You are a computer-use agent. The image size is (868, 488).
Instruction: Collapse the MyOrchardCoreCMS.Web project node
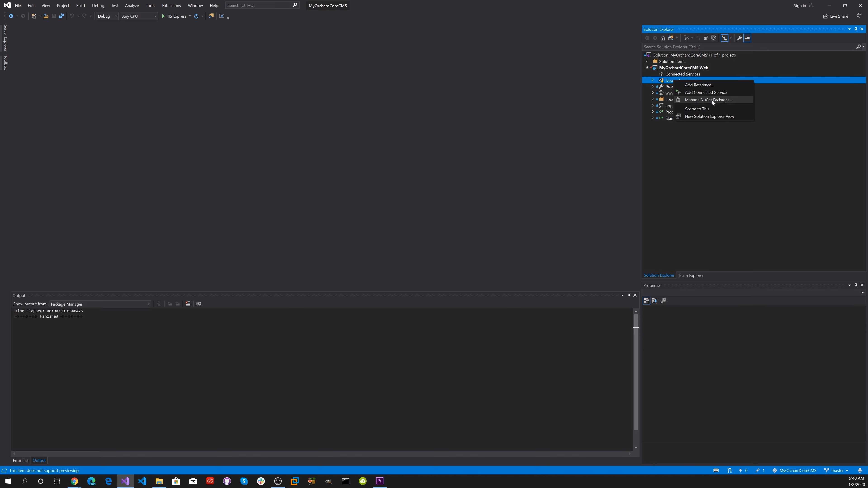click(x=647, y=68)
